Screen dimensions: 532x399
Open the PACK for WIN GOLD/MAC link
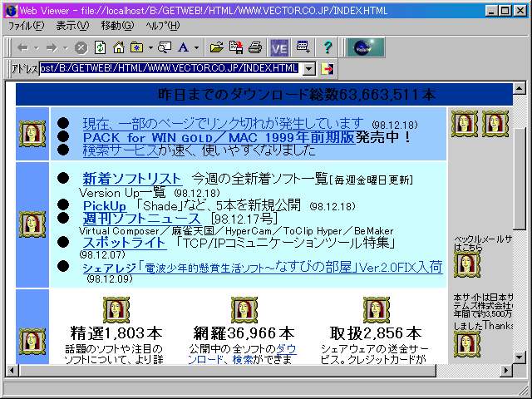click(x=219, y=137)
